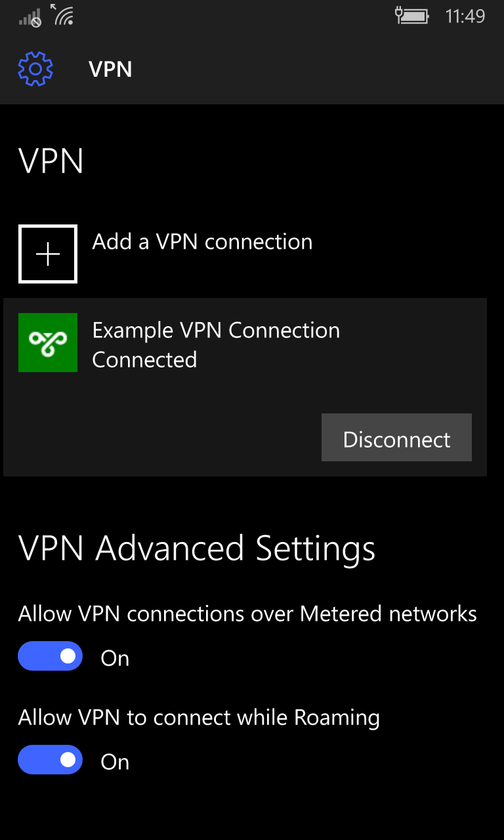This screenshot has height=840, width=504.
Task: Tap the Wi-Fi status icon
Action: (x=62, y=16)
